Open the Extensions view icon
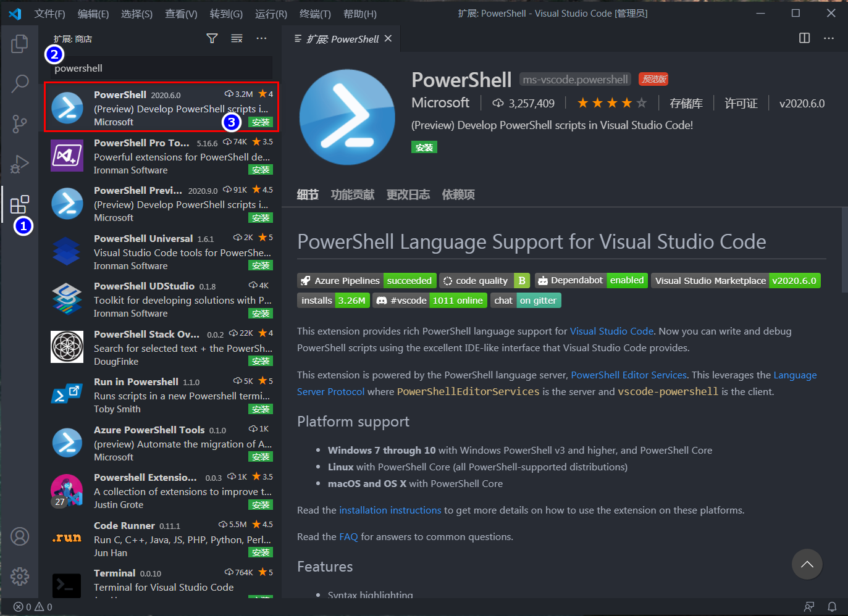 click(x=20, y=204)
